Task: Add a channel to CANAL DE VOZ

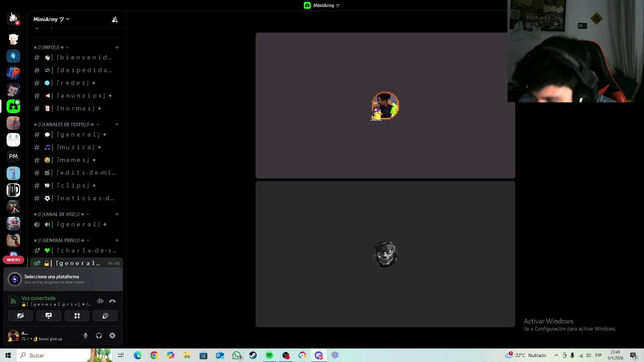Action: click(117, 214)
